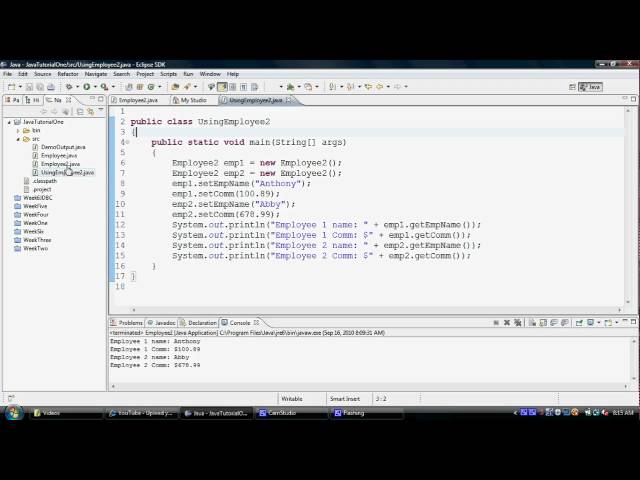The image size is (640, 480).
Task: Open the Navigator view menu triangle
Action: (101, 110)
